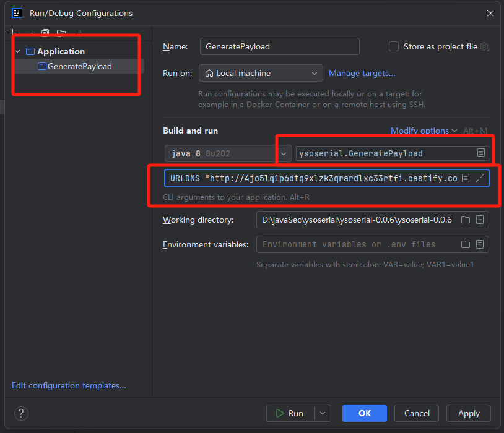Screen dimensions: 504x433
Task: Insert macros icon in program arguments field
Action: (x=466, y=178)
